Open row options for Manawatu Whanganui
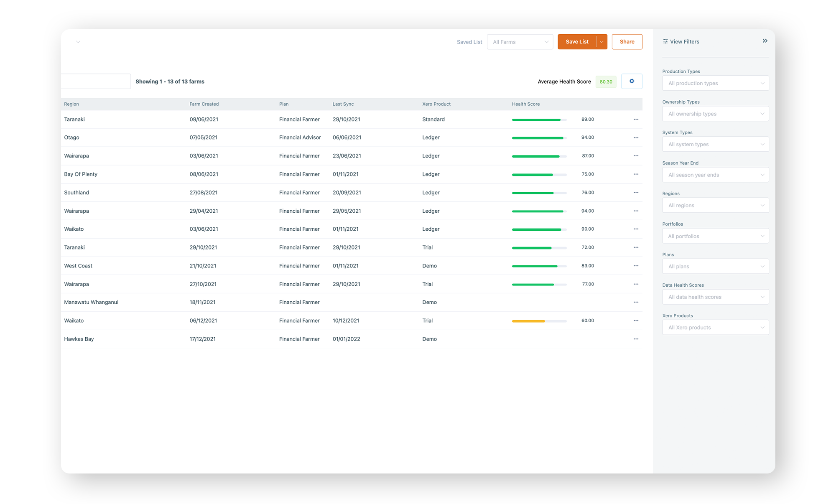This screenshot has width=836, height=504. point(636,302)
